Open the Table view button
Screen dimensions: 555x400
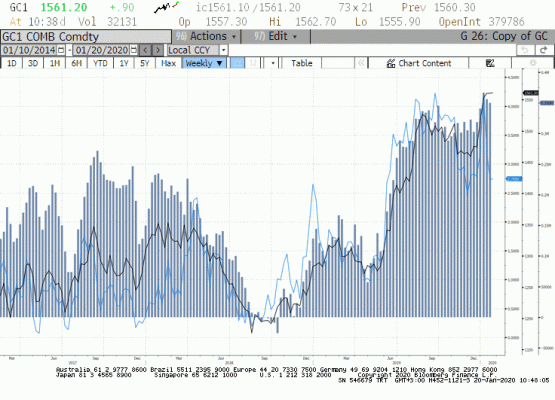(x=302, y=63)
